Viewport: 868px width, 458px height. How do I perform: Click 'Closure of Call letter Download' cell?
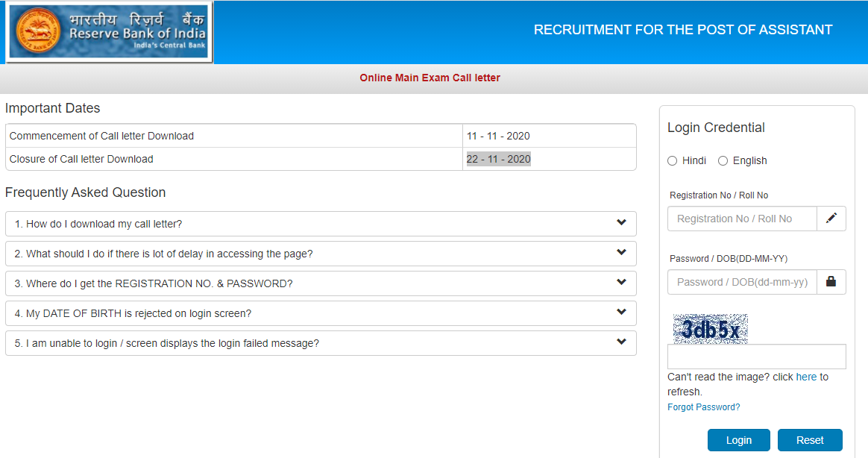coord(233,159)
